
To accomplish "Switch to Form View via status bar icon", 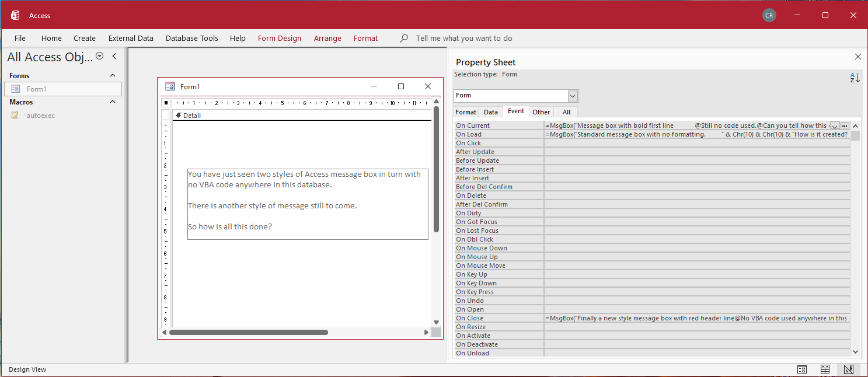I will [802, 369].
